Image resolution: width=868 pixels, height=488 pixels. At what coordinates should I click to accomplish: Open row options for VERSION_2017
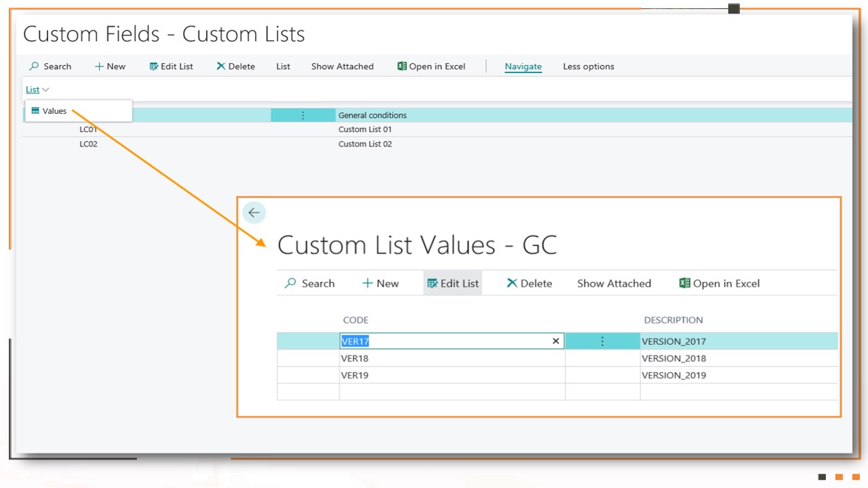(602, 341)
